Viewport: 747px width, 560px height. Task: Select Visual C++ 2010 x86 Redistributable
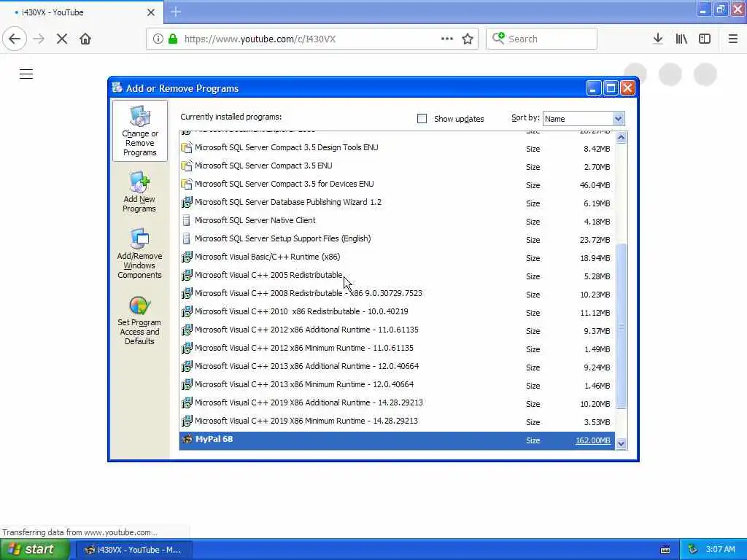click(x=398, y=312)
